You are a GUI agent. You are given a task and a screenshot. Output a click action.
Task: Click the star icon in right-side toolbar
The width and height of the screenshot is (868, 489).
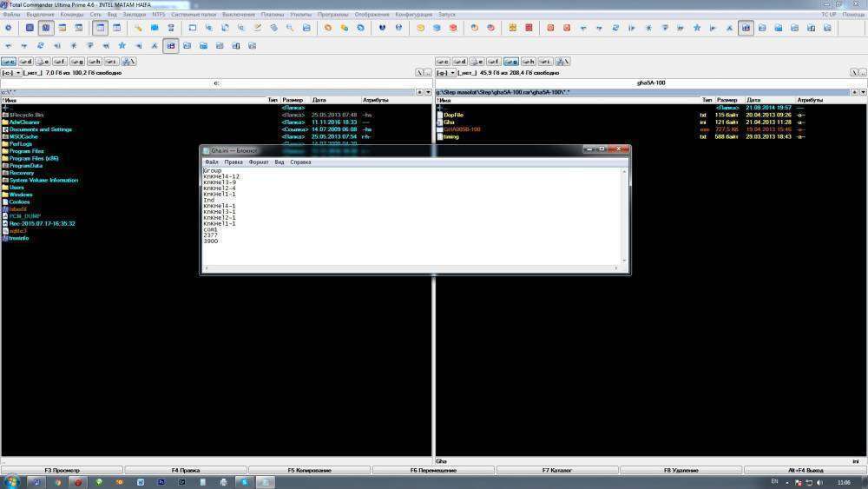(x=696, y=28)
